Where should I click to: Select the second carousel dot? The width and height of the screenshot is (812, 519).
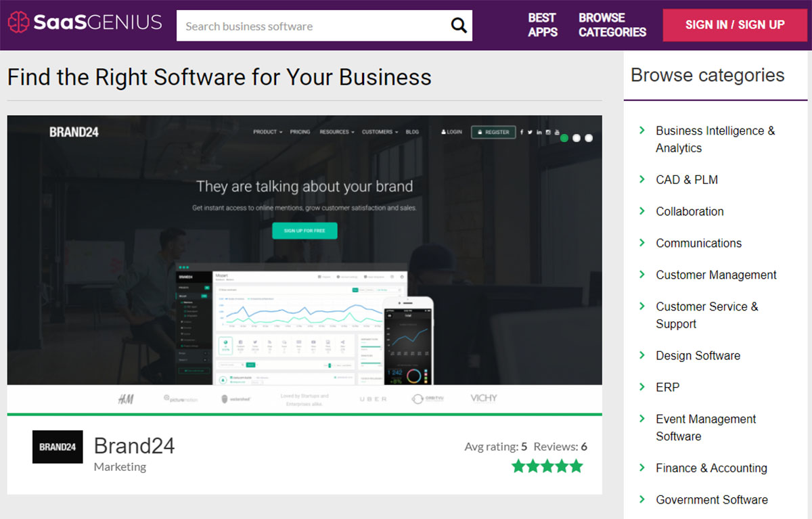click(577, 138)
